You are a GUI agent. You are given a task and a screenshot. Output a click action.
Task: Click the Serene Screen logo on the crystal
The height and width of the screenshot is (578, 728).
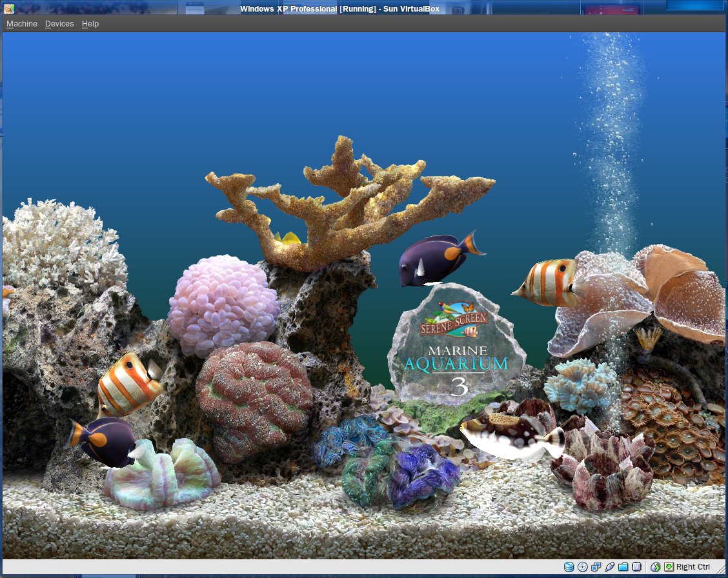454,319
